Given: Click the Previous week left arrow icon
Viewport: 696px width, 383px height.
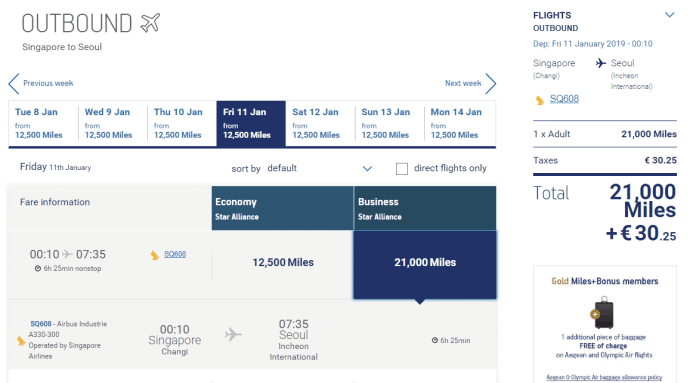Looking at the screenshot, I should tap(14, 83).
